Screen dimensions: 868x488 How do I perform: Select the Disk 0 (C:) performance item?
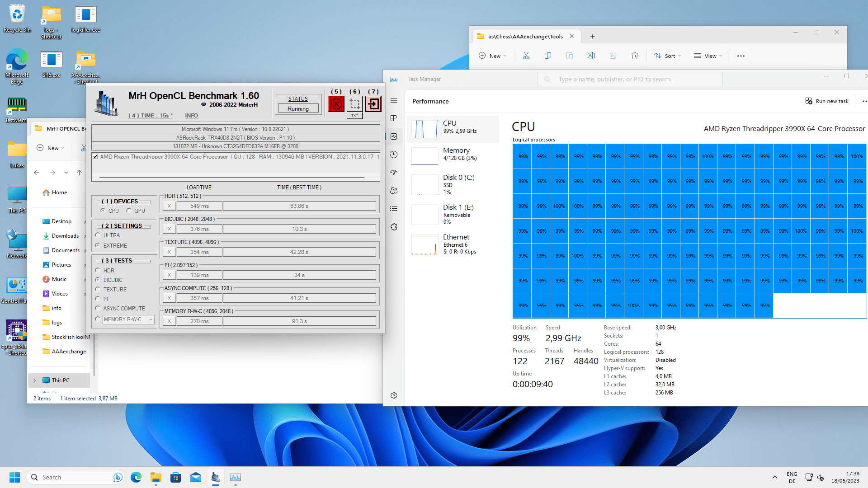pos(453,184)
